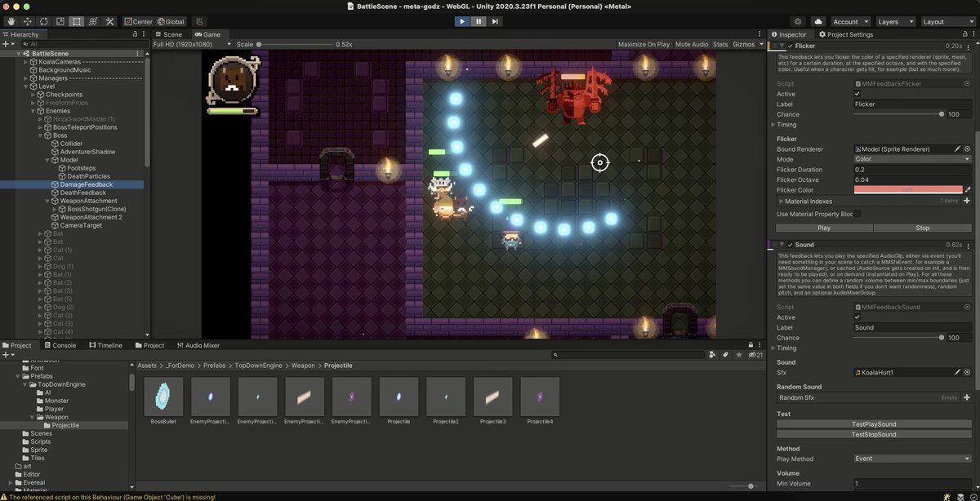Select the Hand tool in toolbar
The height and width of the screenshot is (501, 980).
(x=11, y=21)
